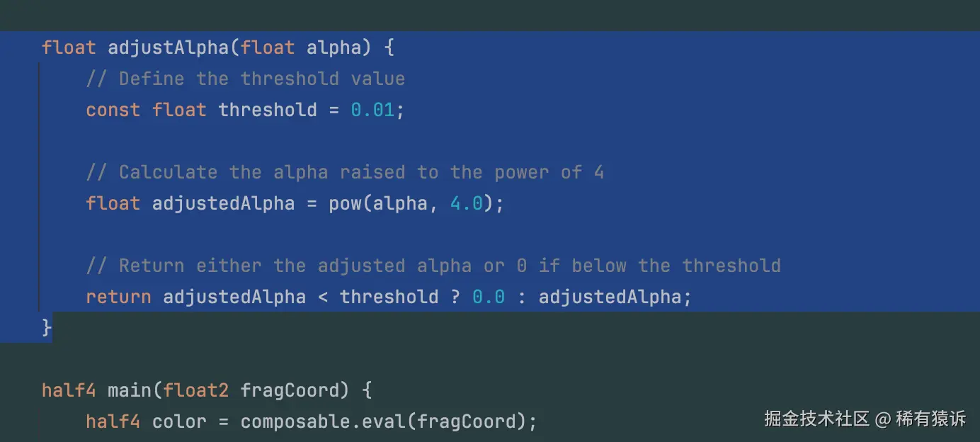Image resolution: width=980 pixels, height=442 pixels.
Task: Click the 稀有猿诉 author name
Action: (x=930, y=419)
